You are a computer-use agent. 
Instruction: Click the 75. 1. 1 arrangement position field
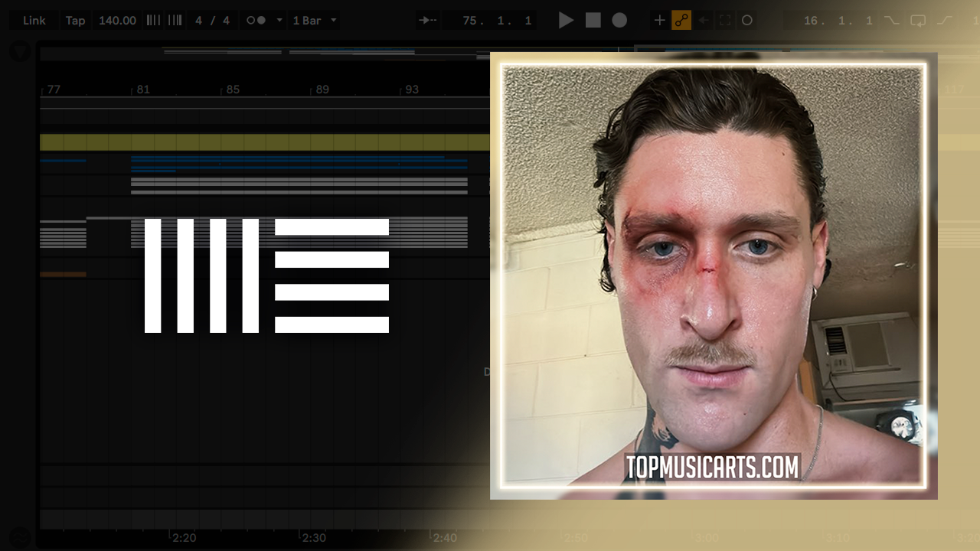point(497,21)
